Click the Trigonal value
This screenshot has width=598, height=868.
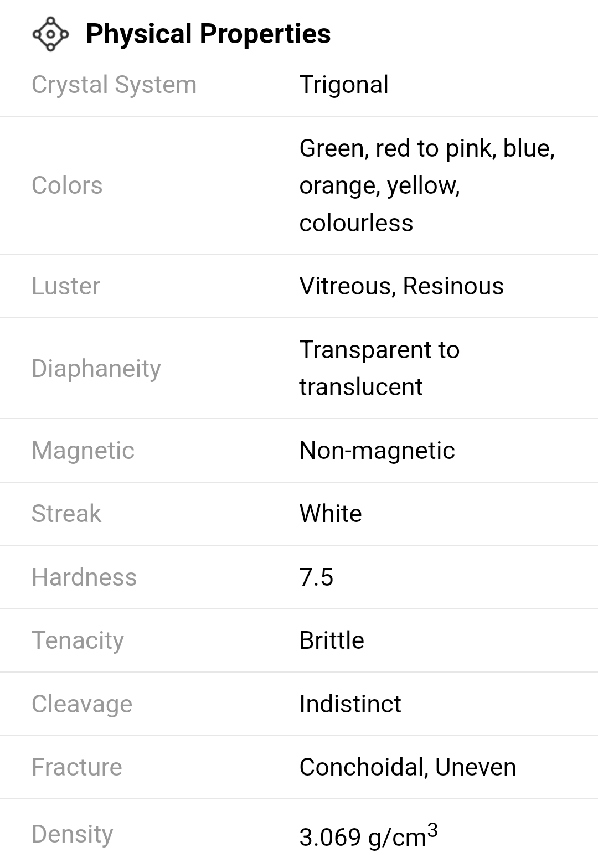[x=344, y=85]
